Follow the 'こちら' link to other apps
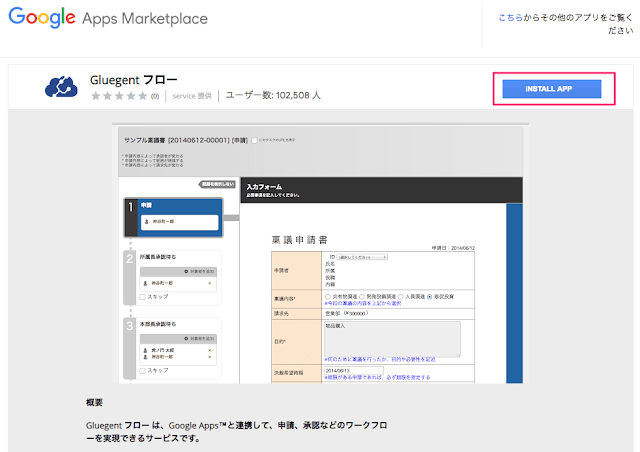Image resolution: width=640 pixels, height=452 pixels. click(511, 18)
